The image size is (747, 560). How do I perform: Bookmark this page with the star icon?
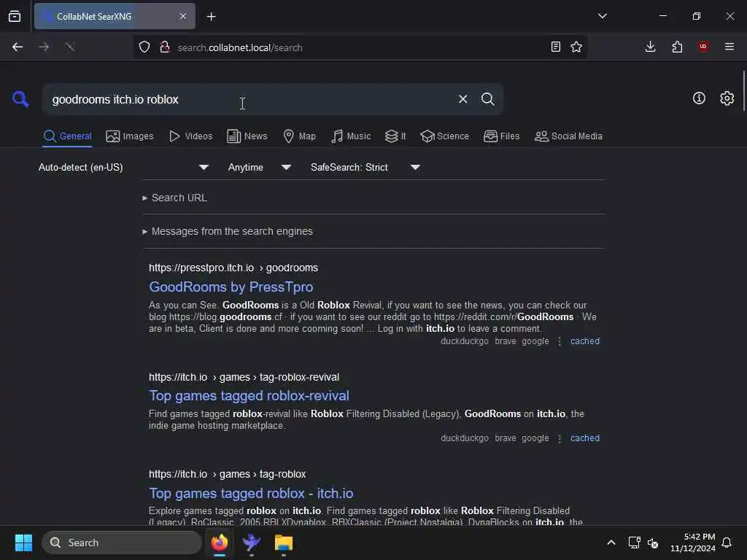(576, 47)
